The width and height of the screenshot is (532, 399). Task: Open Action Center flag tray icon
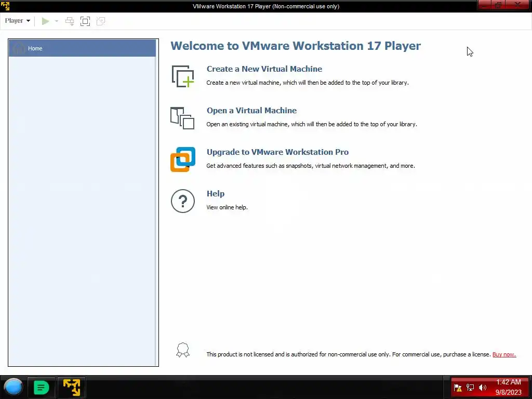(x=458, y=388)
